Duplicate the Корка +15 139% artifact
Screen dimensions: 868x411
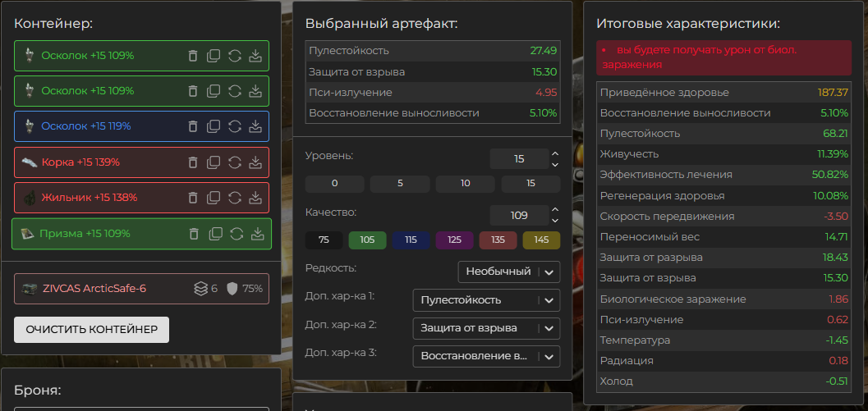coord(214,162)
